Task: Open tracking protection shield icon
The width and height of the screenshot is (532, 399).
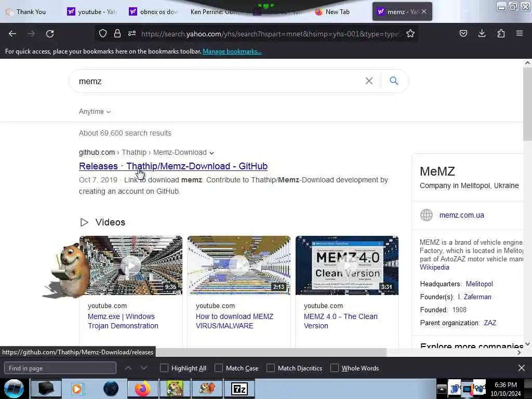Action: [x=103, y=33]
